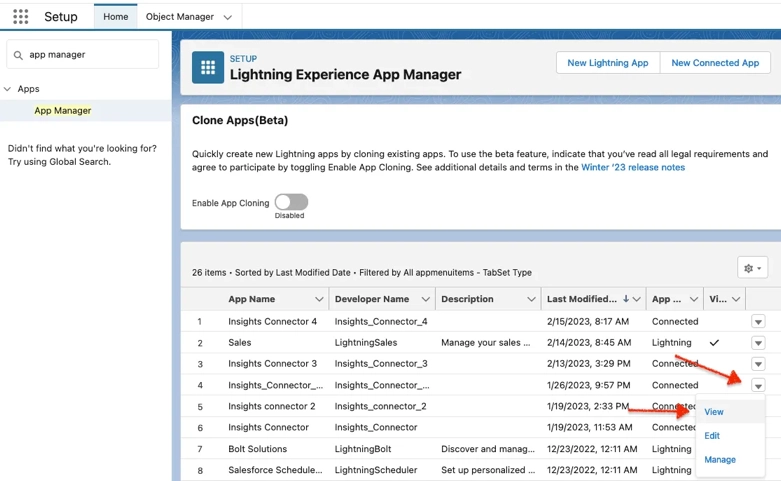The image size is (781, 481).
Task: Open the Winter '23 release notes link
Action: [x=633, y=168]
